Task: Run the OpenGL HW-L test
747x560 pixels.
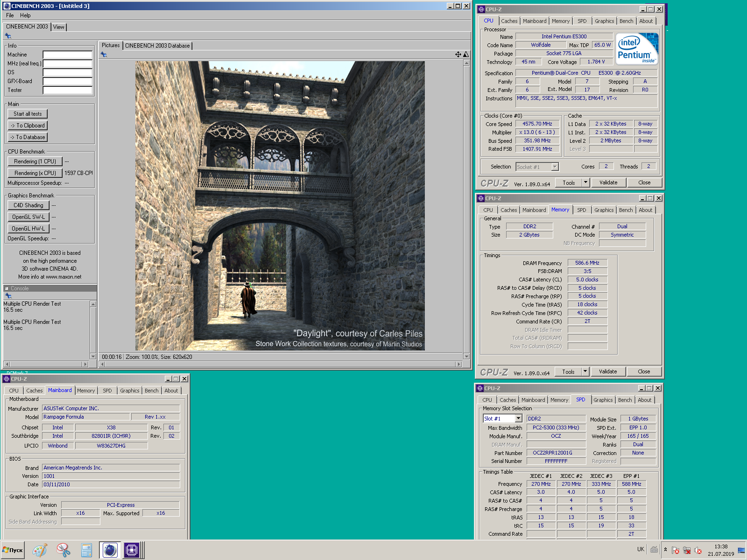Action: click(x=28, y=229)
